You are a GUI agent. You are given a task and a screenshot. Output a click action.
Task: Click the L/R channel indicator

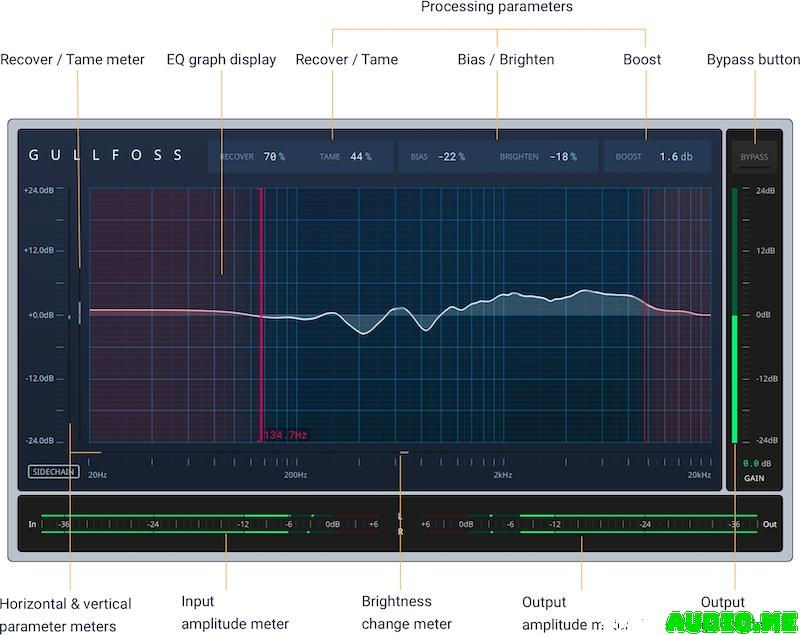click(401, 523)
